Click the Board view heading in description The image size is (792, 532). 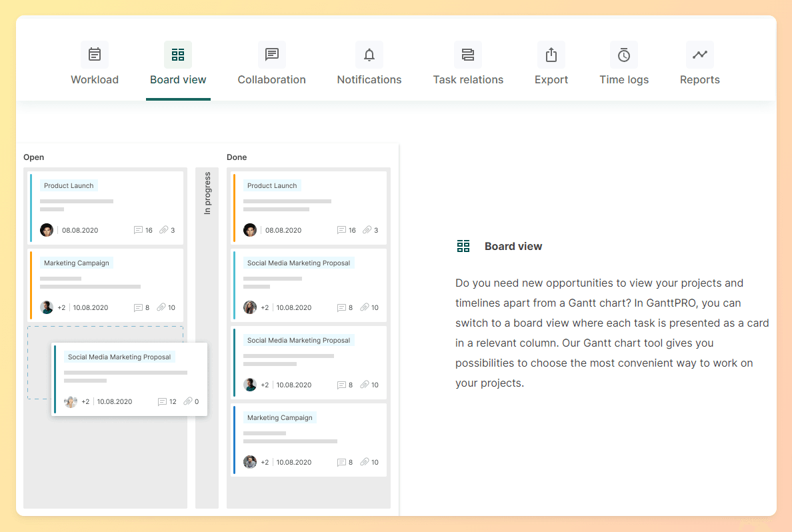click(513, 247)
